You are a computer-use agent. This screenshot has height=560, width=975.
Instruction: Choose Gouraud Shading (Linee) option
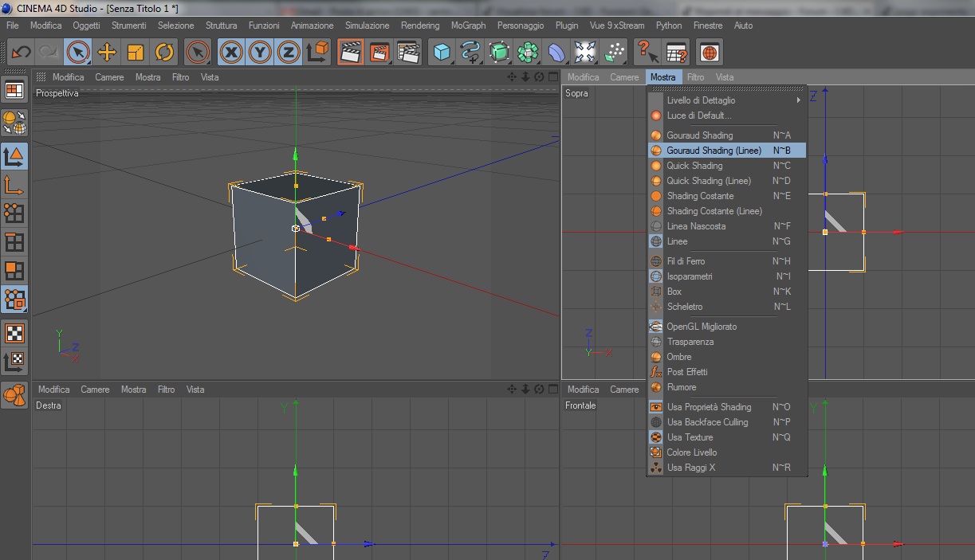click(x=714, y=151)
